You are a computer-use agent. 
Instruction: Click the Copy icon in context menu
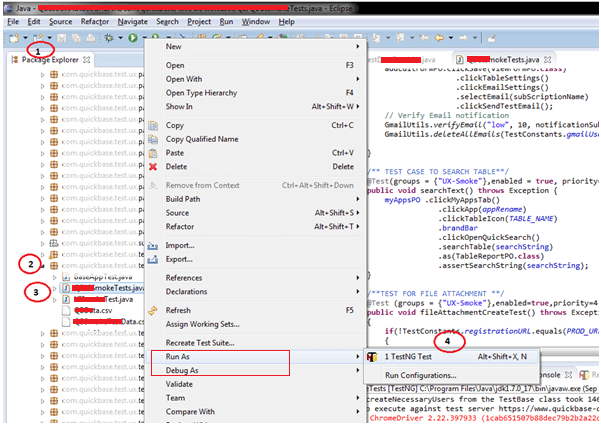click(x=153, y=125)
